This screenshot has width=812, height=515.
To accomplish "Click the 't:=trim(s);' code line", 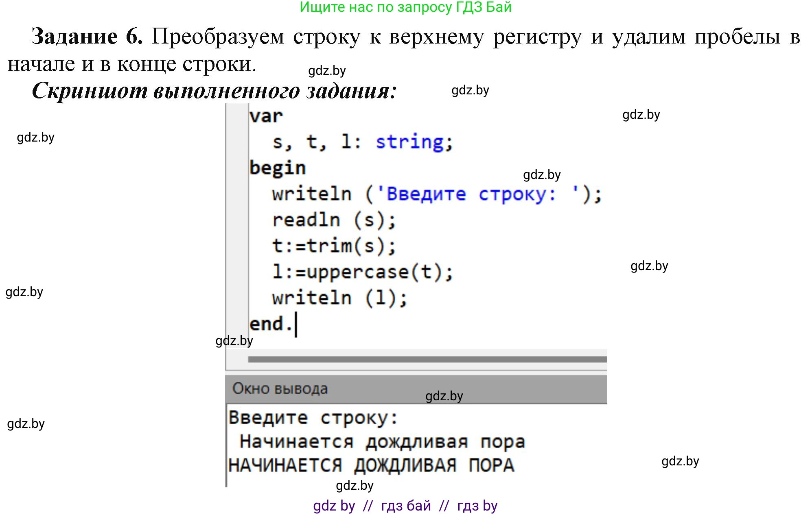I will [x=334, y=246].
